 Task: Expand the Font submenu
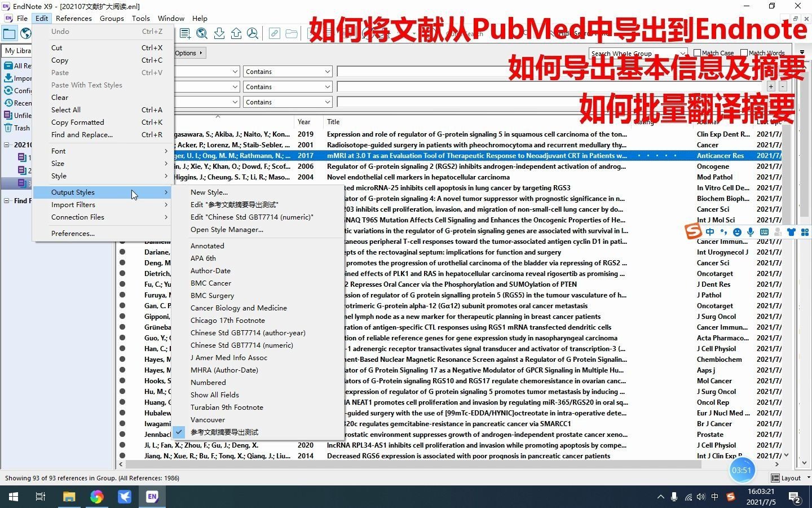click(103, 151)
